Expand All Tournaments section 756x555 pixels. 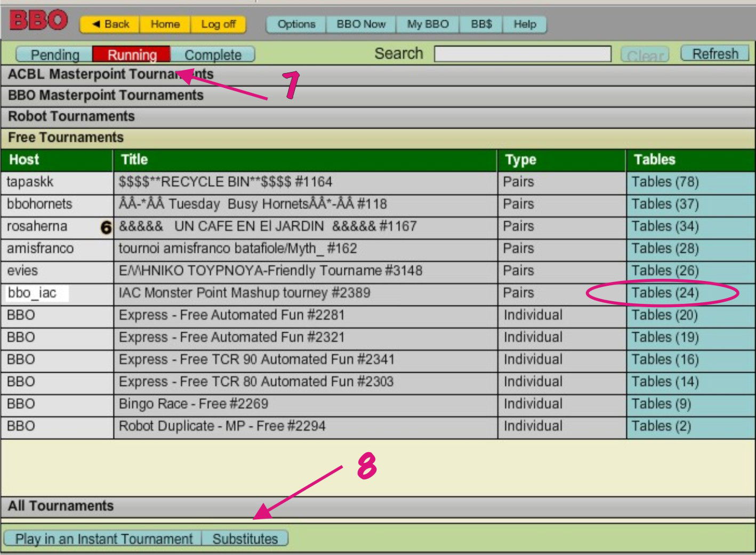tap(378, 506)
